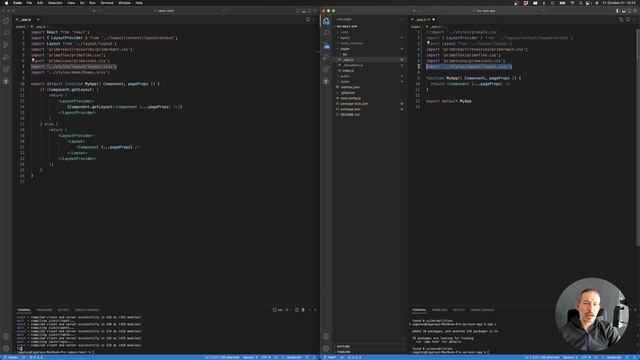The width and height of the screenshot is (640, 360).
Task: Open Apple menu
Action: point(6,3)
